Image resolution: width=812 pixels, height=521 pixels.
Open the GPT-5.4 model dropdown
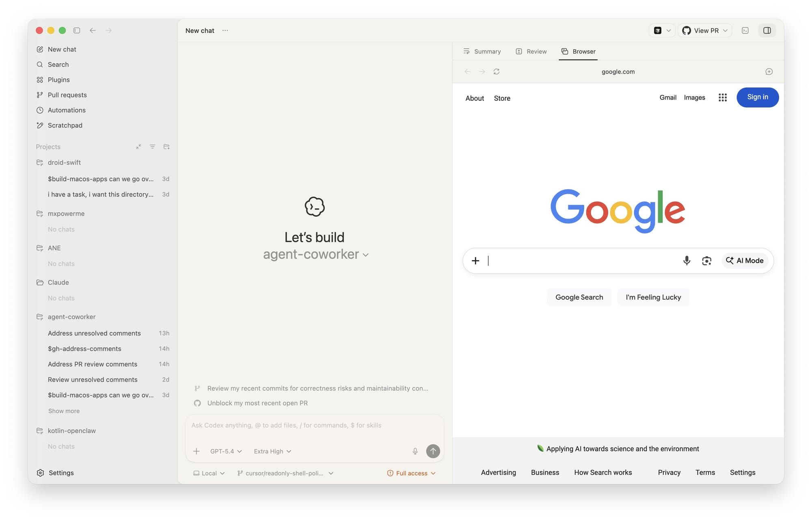point(226,451)
